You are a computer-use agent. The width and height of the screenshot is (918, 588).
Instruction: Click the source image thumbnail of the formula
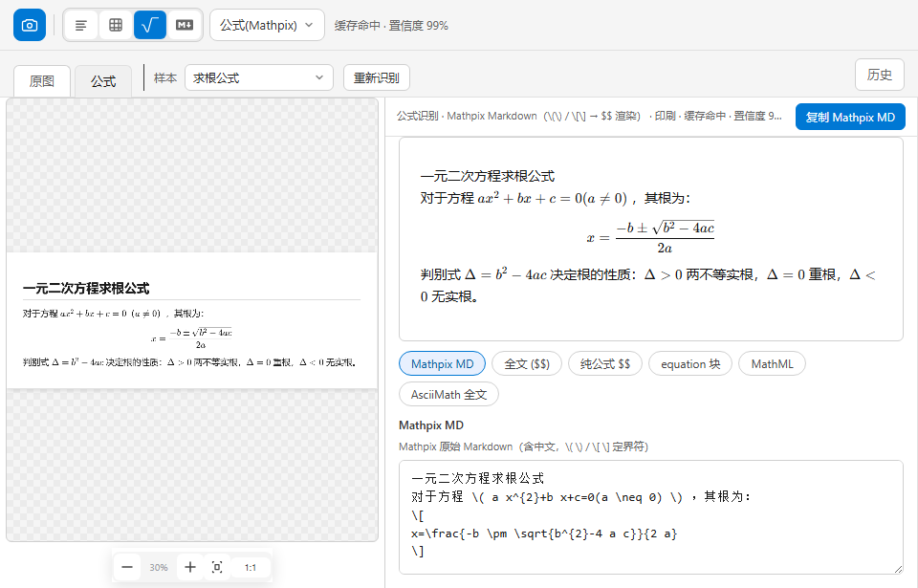click(x=192, y=321)
